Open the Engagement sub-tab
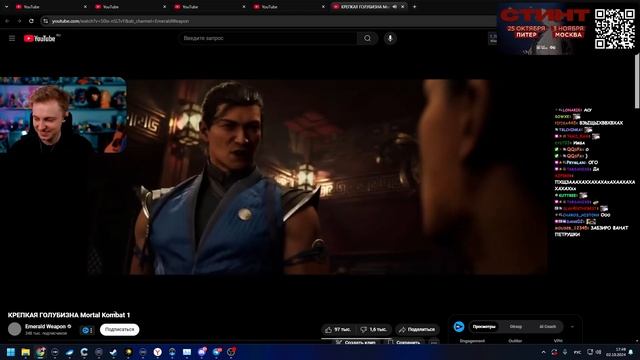The image size is (640, 360). [x=472, y=341]
